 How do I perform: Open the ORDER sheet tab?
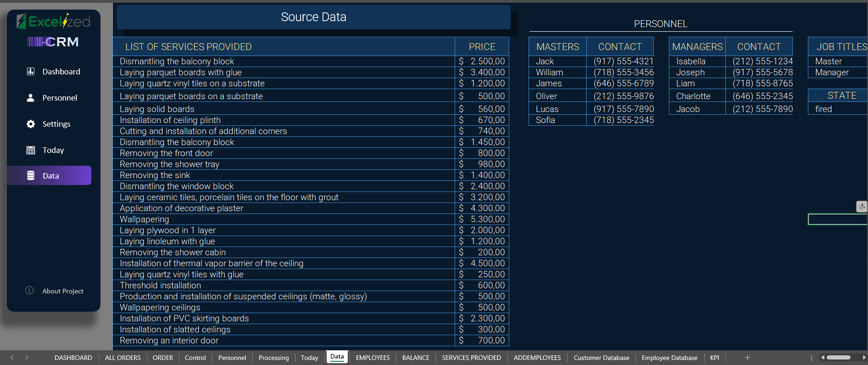click(x=163, y=358)
